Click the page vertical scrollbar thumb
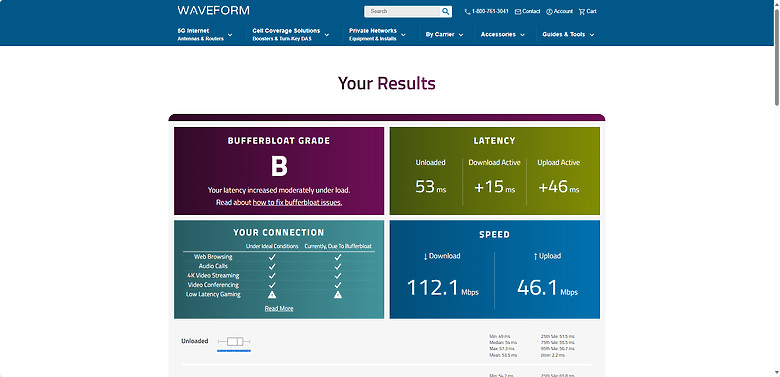 (777, 56)
